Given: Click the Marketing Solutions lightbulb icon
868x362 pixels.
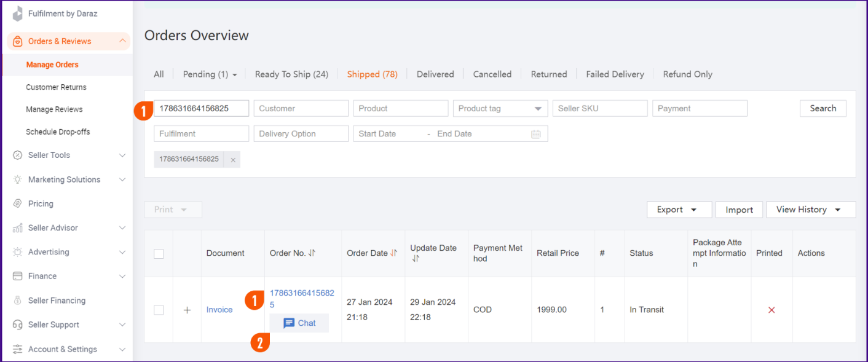Looking at the screenshot, I should (17, 179).
